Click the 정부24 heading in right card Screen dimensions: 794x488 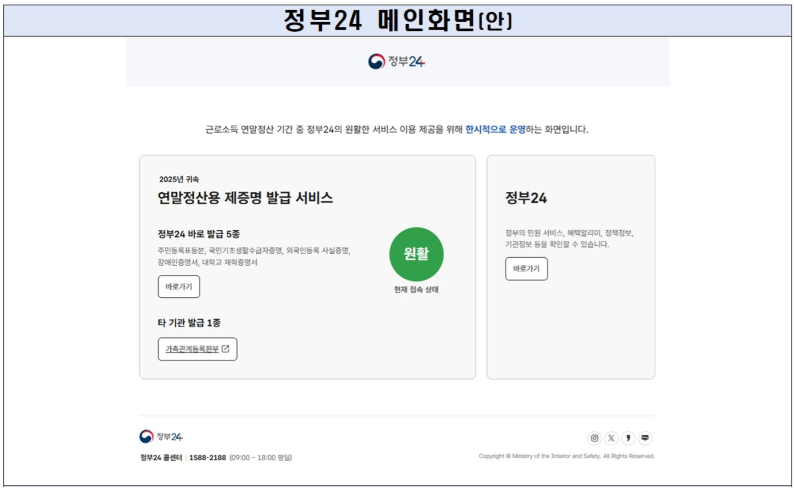coord(526,198)
